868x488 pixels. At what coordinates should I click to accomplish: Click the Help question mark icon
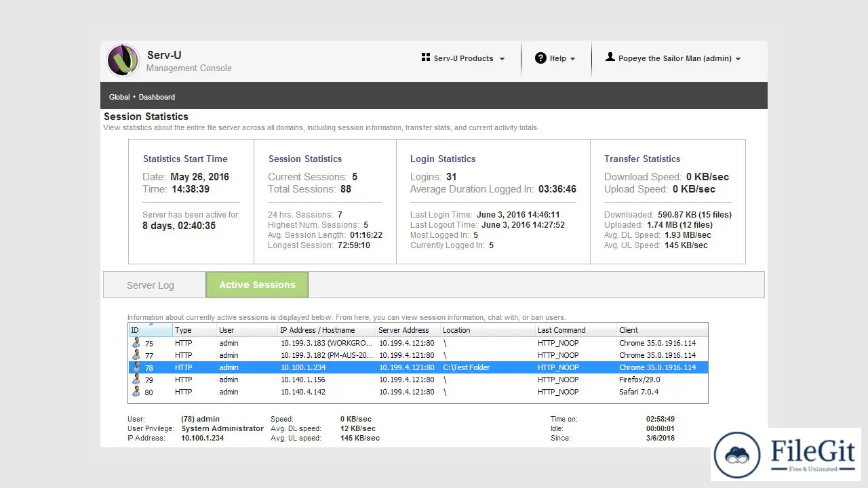point(540,58)
